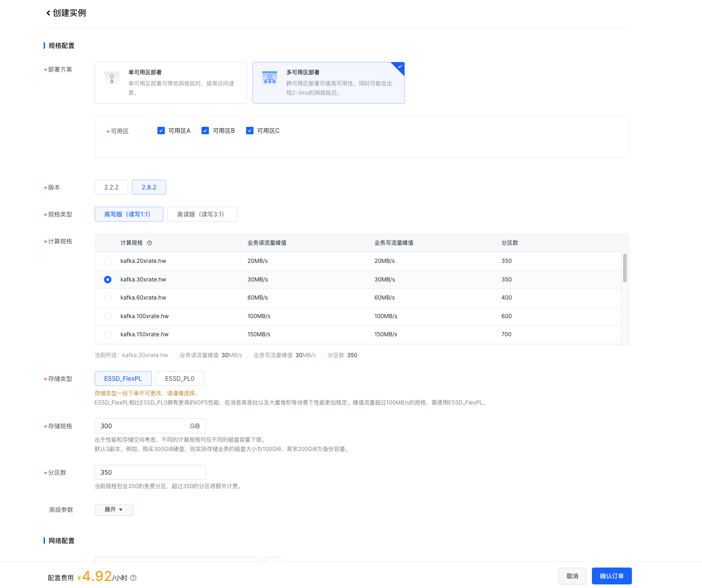Viewport: 702px width, 588px height.
Task: Choose the kafka.60xrate.hw spec option
Action: [x=108, y=298]
